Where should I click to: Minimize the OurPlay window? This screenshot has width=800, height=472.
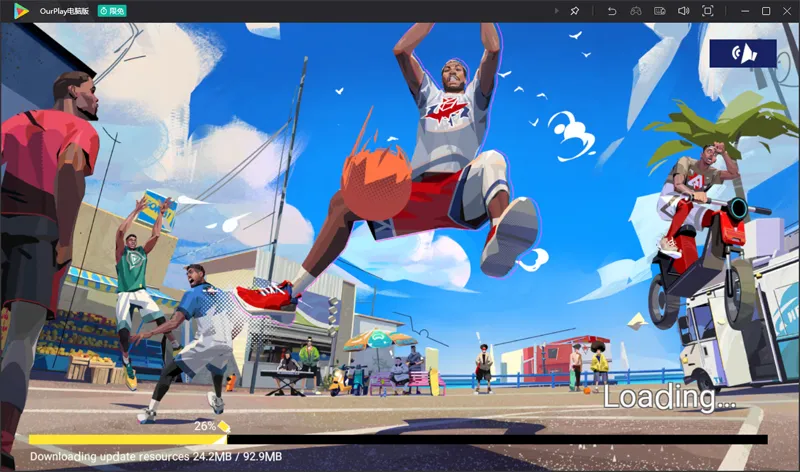(745, 11)
